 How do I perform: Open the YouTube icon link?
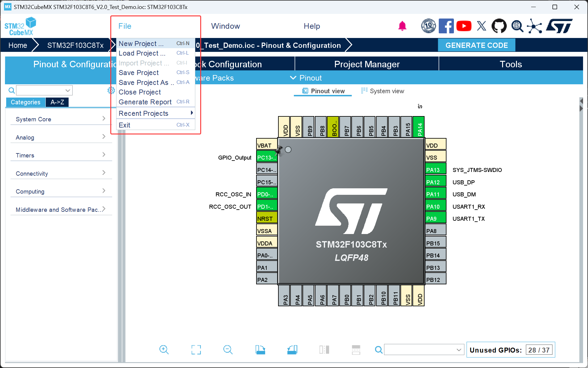click(464, 26)
